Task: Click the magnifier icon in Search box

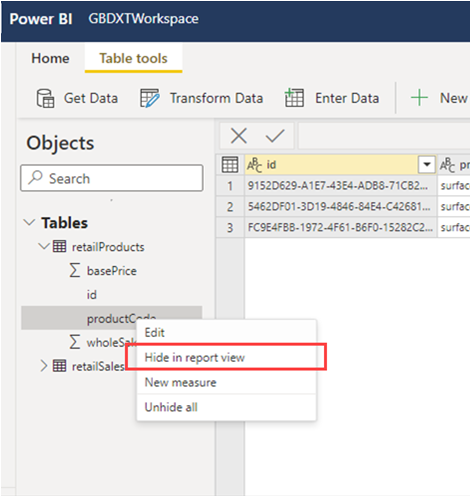Action: pos(35,177)
